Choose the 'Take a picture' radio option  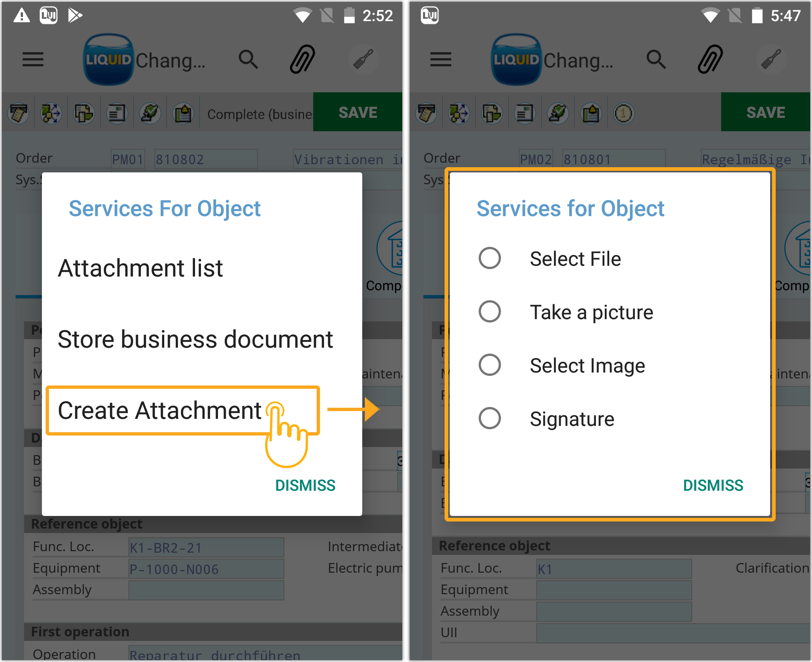tap(490, 312)
